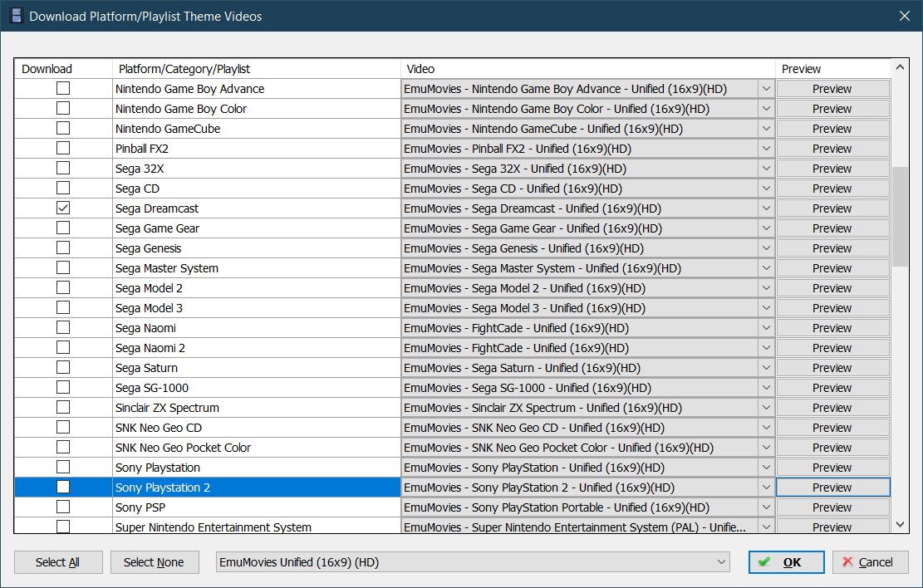
Task: Click the Select All button
Action: (58, 562)
